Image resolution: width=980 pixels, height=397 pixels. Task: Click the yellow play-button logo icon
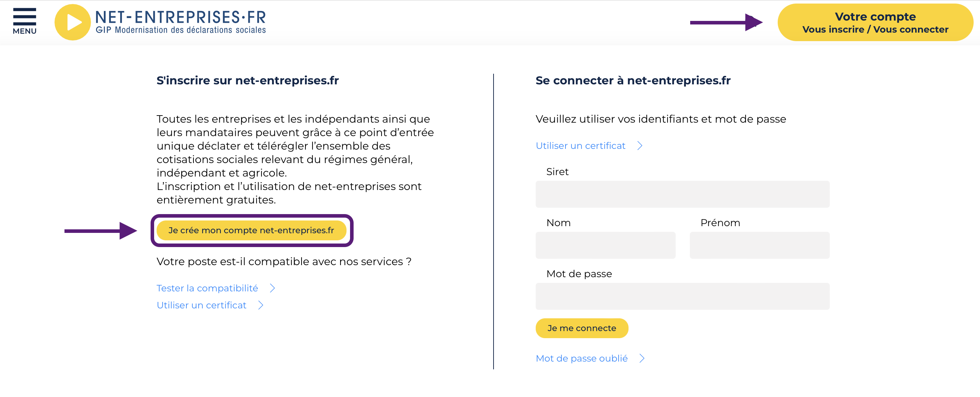pos(72,22)
